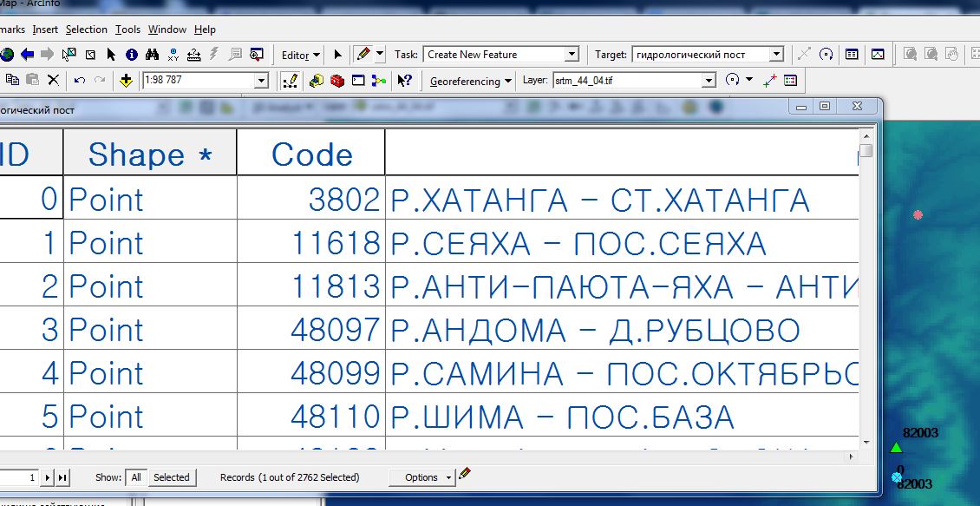Jump to last record button

pyautogui.click(x=62, y=478)
